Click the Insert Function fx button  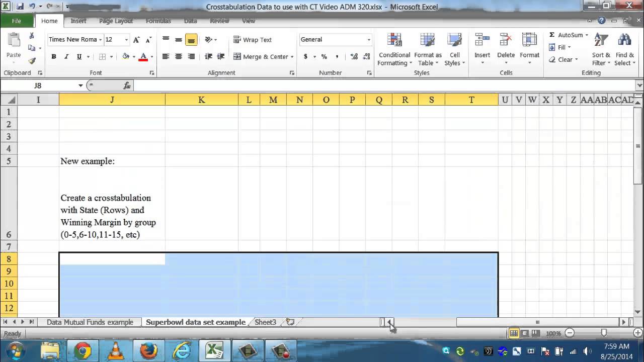(127, 85)
